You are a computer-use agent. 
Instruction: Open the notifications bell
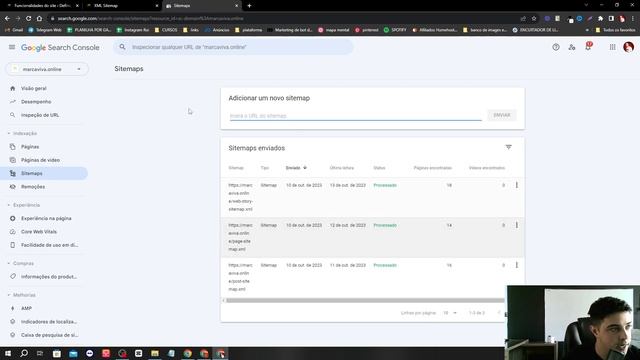[588, 47]
